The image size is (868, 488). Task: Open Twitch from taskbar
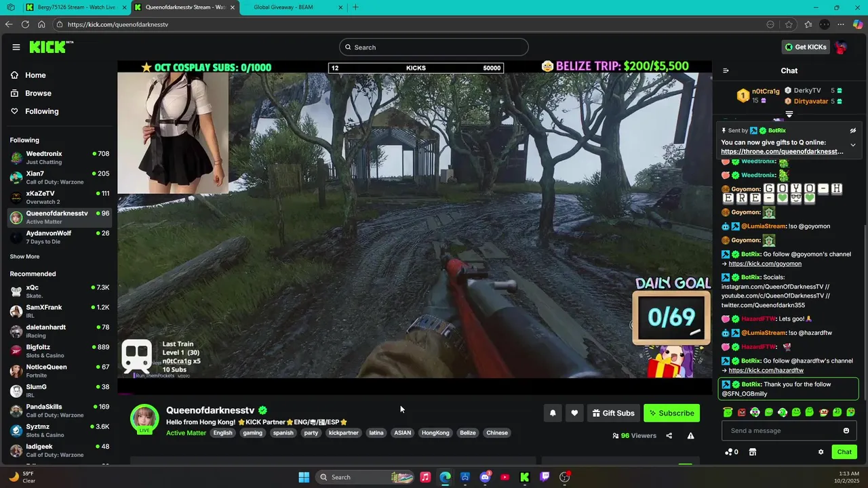pos(545,477)
